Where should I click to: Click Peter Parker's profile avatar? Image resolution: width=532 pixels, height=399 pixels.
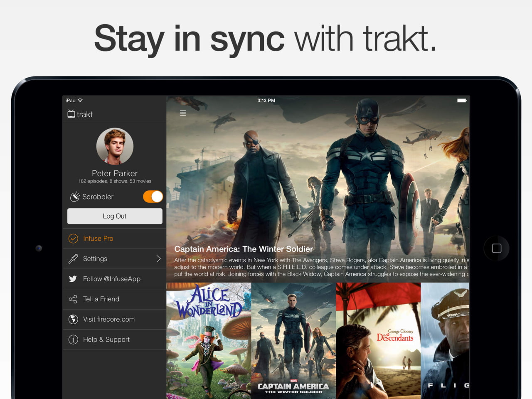[115, 146]
